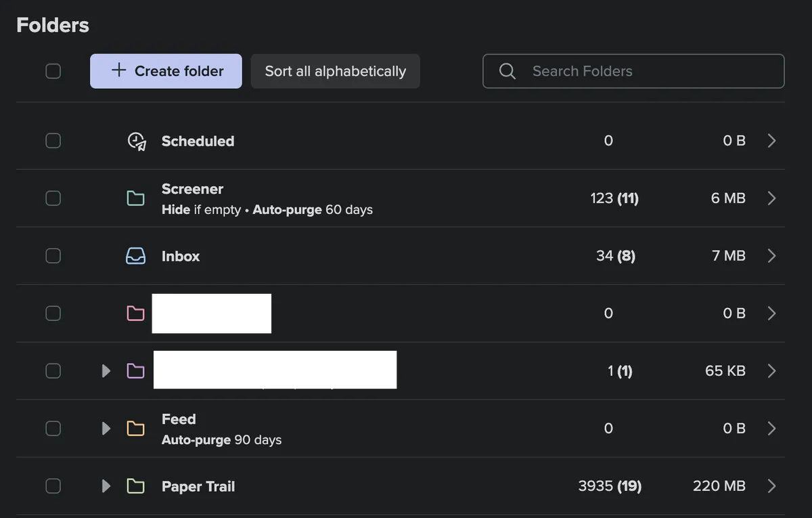Click the magnifier icon in the search bar
The height and width of the screenshot is (518, 812).
click(507, 70)
